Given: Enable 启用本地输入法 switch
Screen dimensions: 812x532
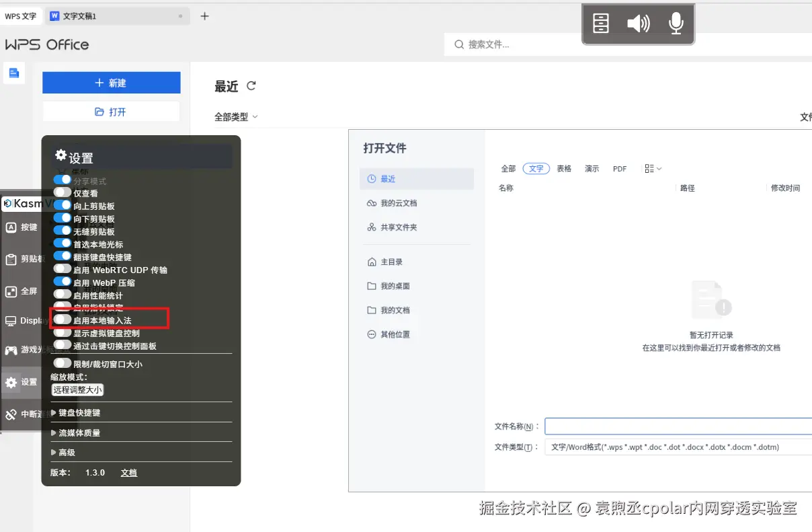Looking at the screenshot, I should tap(63, 320).
